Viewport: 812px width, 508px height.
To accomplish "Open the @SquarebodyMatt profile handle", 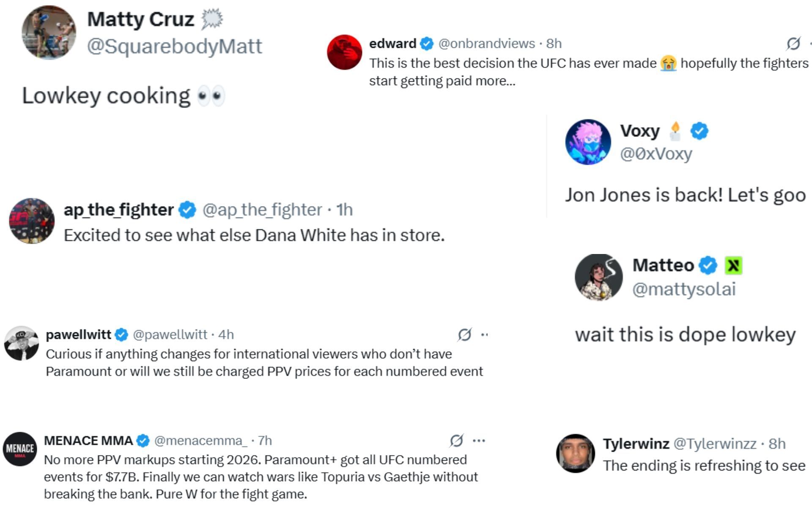I will 174,47.
